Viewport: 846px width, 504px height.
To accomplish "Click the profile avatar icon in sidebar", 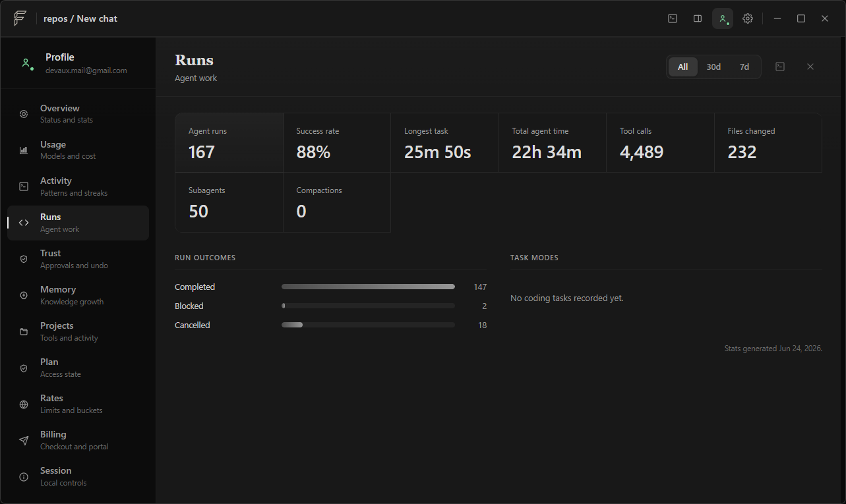I will [27, 63].
